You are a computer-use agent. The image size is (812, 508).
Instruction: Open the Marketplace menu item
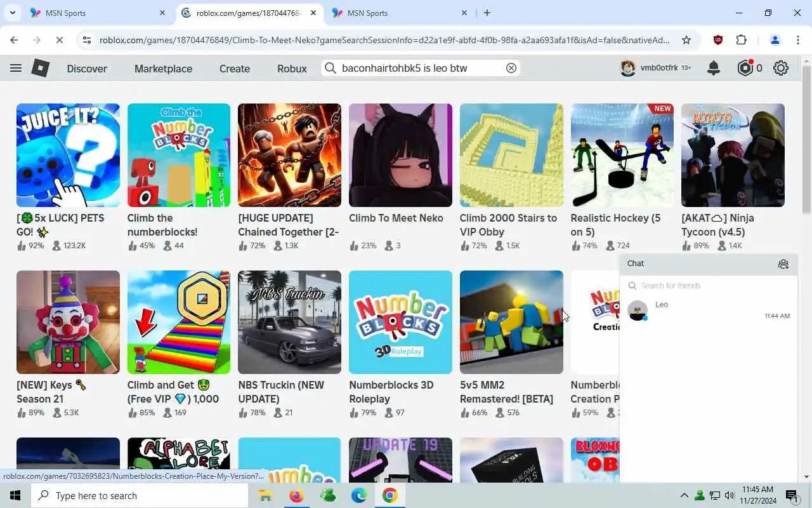click(163, 69)
